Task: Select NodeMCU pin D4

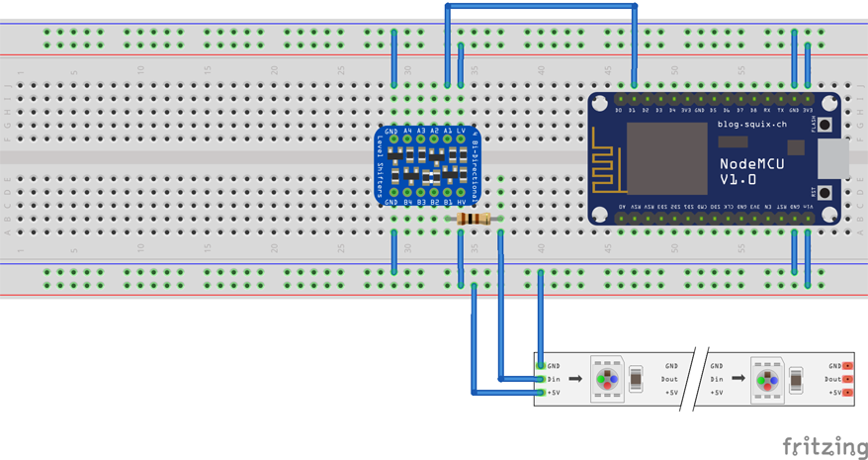Action: pyautogui.click(x=674, y=99)
